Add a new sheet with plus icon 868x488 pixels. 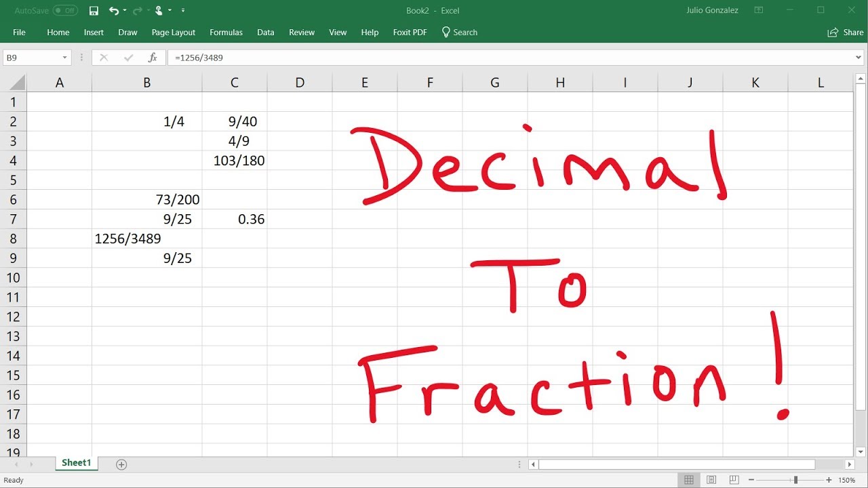coord(121,464)
